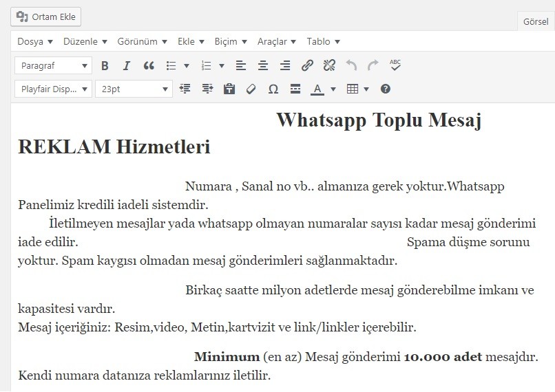This screenshot has height=392, width=555.
Task: Toggle italic formatting
Action: click(x=127, y=65)
